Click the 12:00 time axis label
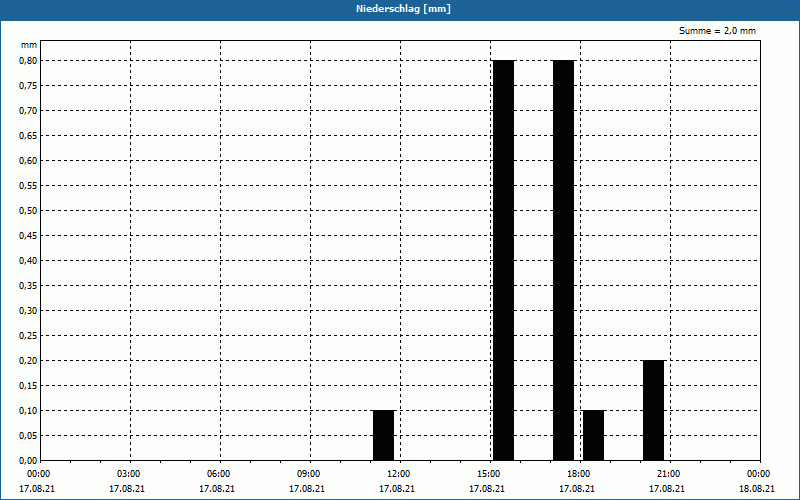800x500 pixels. [398, 474]
